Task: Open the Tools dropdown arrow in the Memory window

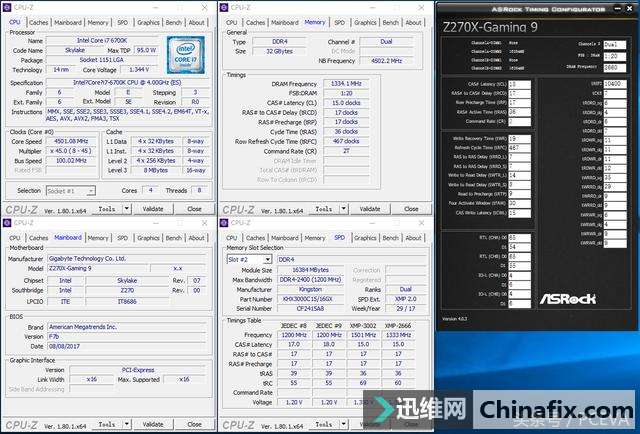Action: [x=344, y=209]
